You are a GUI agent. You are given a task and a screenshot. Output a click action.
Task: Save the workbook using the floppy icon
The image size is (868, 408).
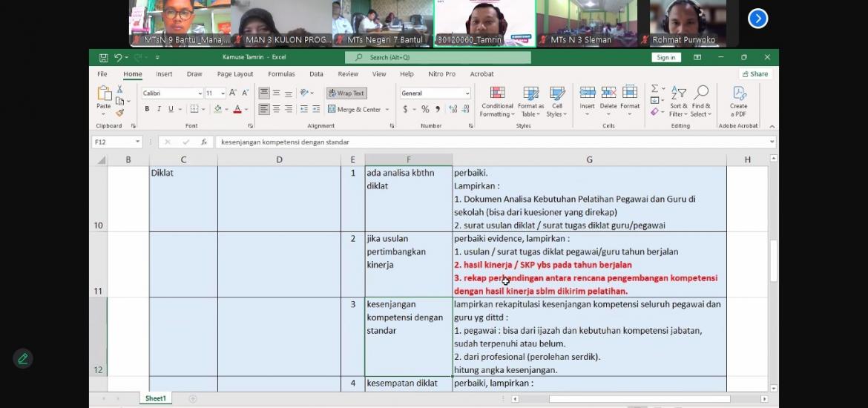click(103, 57)
